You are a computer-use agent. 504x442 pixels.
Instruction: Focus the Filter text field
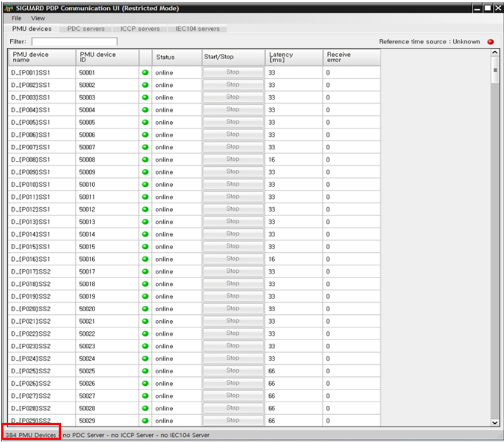tap(75, 41)
